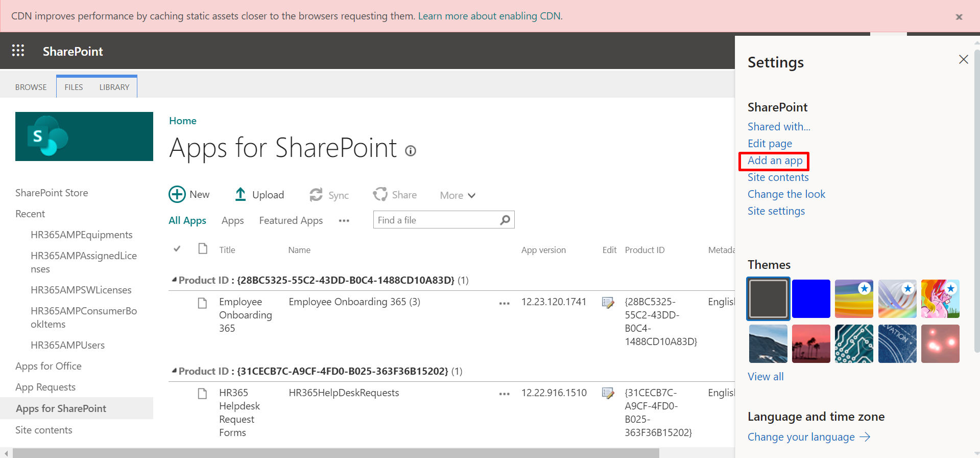The image size is (980, 458).
Task: Switch to the BROWSE ribbon tab
Action: point(31,87)
